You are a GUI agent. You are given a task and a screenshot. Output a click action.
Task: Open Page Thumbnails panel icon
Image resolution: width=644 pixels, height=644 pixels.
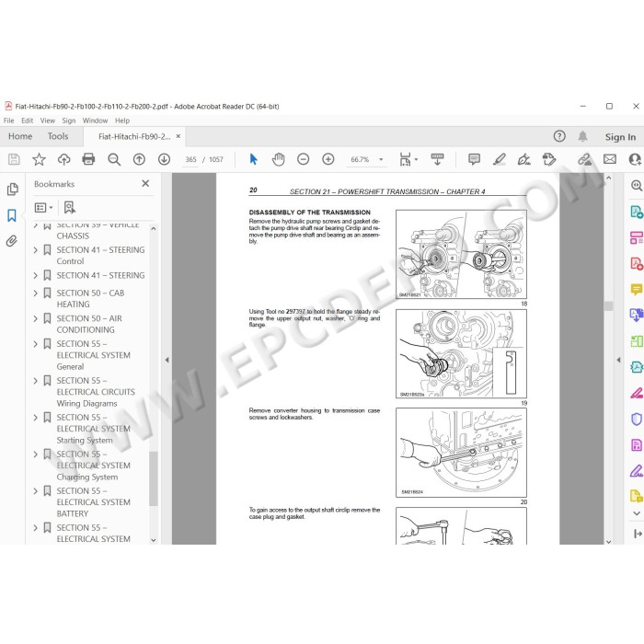coord(13,190)
